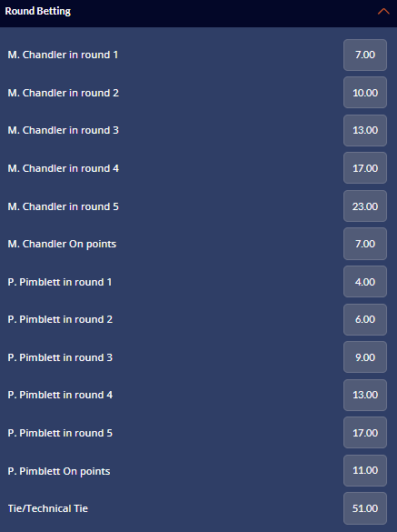The height and width of the screenshot is (532, 397).
Task: Choose 11.00 odds for Pimblett On points
Action: click(365, 470)
